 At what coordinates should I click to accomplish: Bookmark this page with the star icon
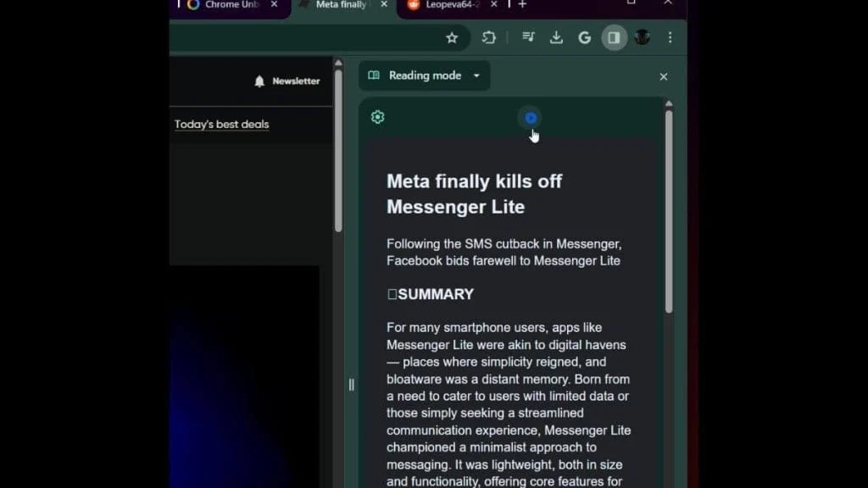coord(452,37)
